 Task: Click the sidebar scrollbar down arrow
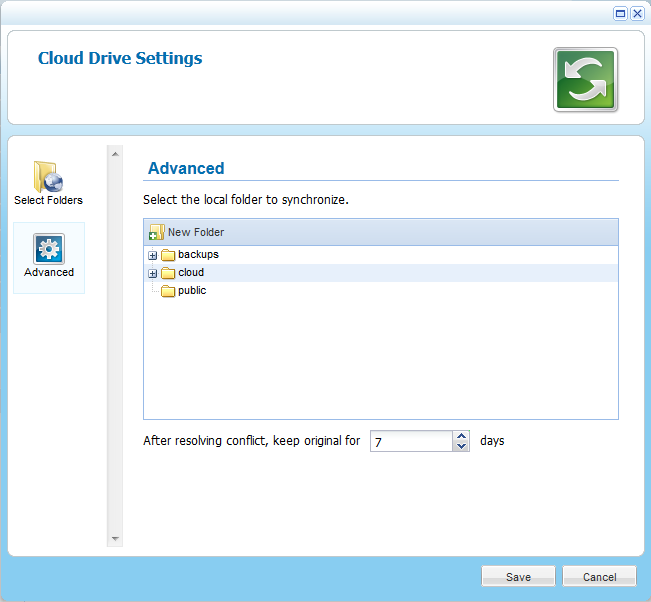coord(115,539)
